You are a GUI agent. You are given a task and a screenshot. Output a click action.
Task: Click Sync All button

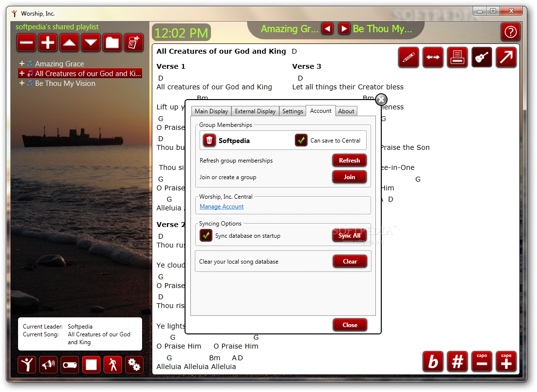click(x=350, y=236)
